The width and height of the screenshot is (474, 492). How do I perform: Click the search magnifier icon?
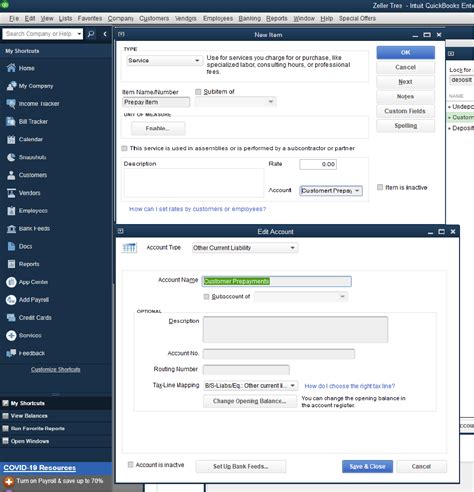tap(91, 34)
